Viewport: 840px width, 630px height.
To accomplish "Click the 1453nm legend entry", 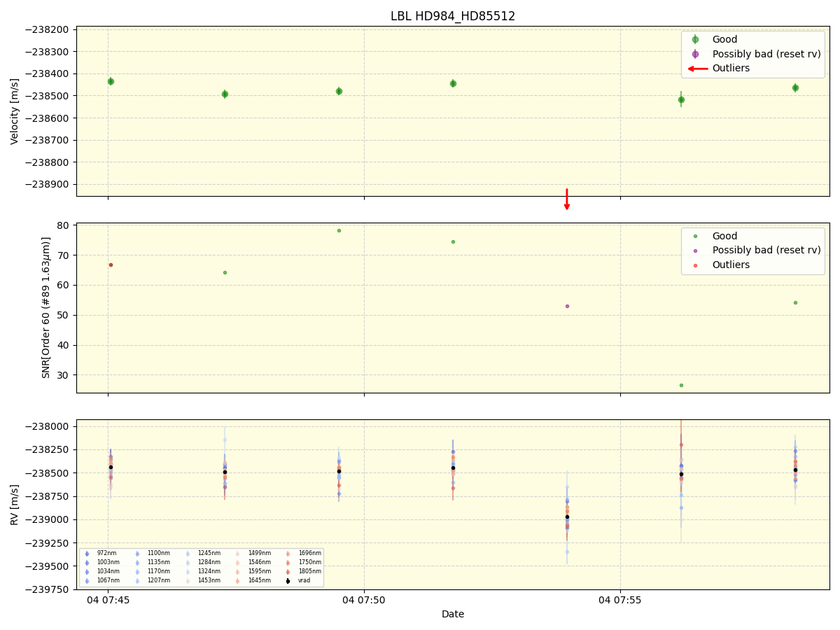I will [202, 580].
